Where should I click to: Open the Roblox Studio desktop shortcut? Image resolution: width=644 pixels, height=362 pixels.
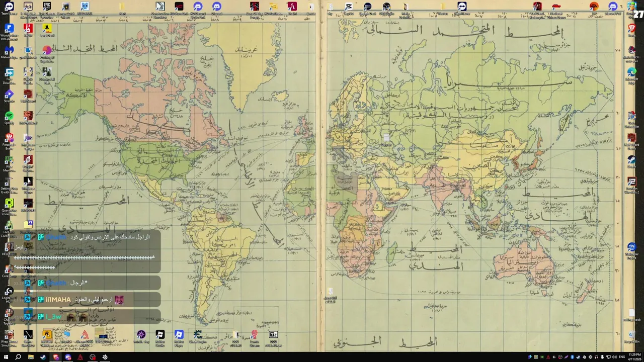click(160, 337)
